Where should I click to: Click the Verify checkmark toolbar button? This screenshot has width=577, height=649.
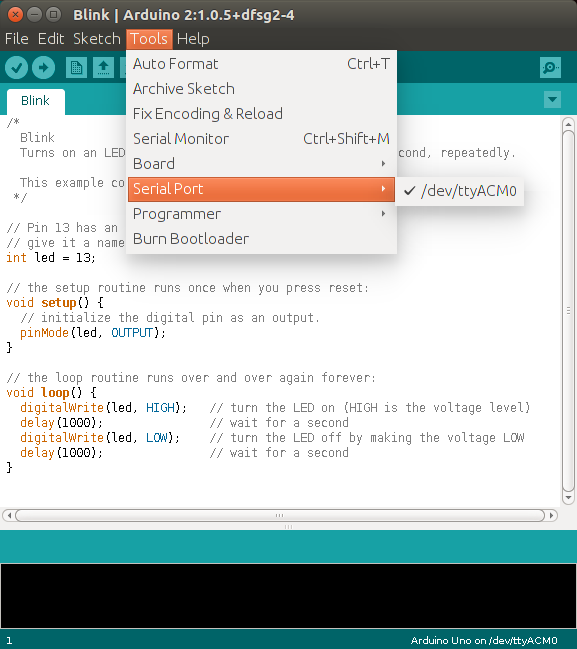point(17,67)
